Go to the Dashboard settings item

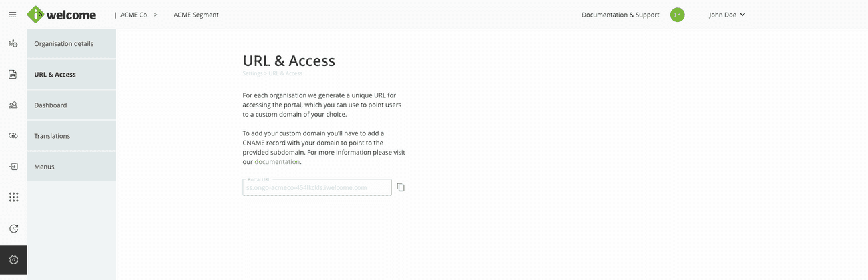71,105
